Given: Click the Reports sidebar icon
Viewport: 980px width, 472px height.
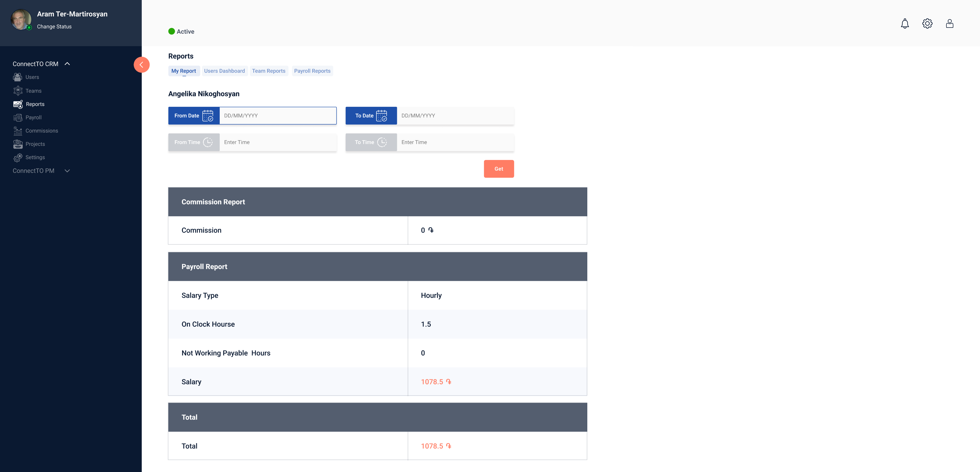Looking at the screenshot, I should click(18, 104).
